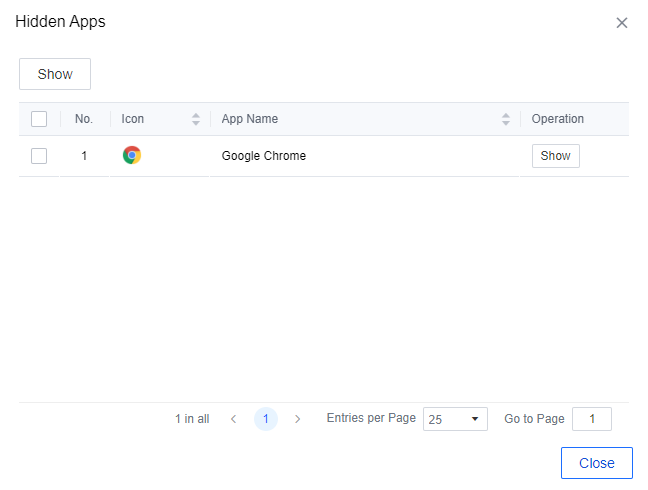Image resolution: width=648 pixels, height=490 pixels.
Task: Toggle the select-all checkbox in table header
Action: [x=39, y=119]
